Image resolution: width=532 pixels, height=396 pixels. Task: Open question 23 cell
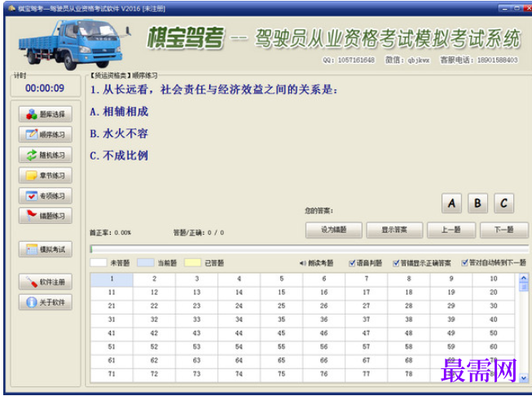coord(196,306)
